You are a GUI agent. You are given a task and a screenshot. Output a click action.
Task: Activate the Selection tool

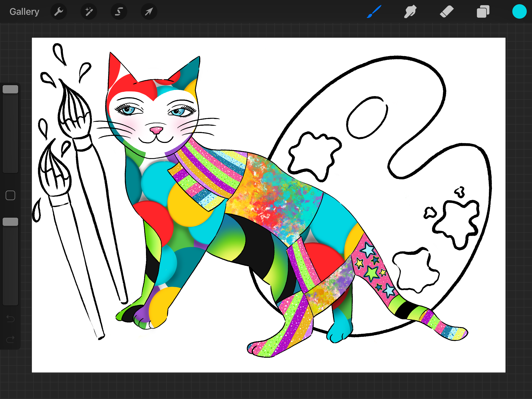pyautogui.click(x=119, y=12)
